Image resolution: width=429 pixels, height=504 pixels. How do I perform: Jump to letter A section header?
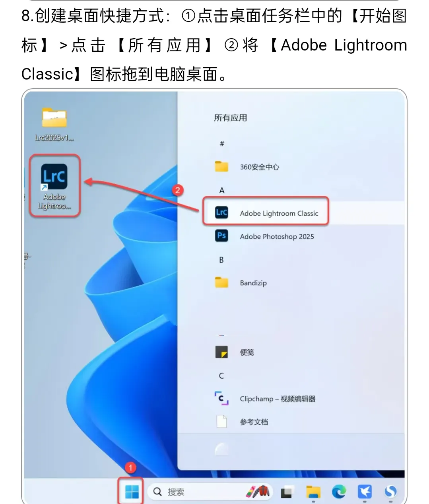pyautogui.click(x=222, y=191)
